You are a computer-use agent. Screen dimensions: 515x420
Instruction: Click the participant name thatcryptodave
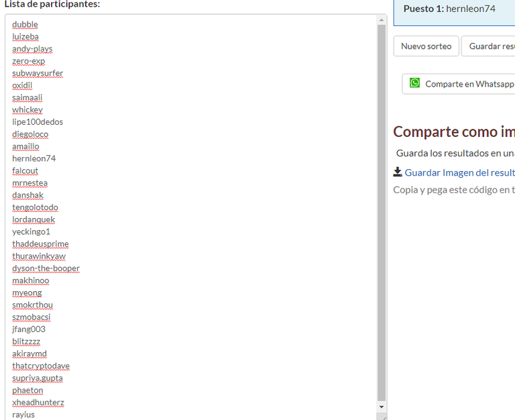(41, 366)
